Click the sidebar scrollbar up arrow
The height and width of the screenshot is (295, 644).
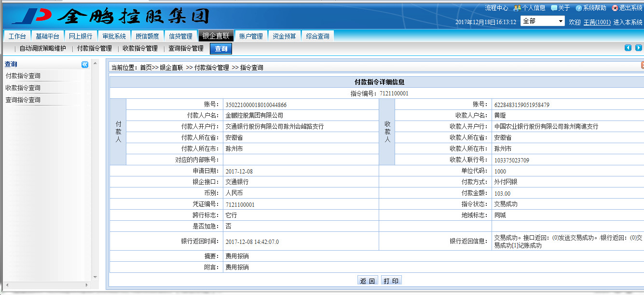(95, 64)
